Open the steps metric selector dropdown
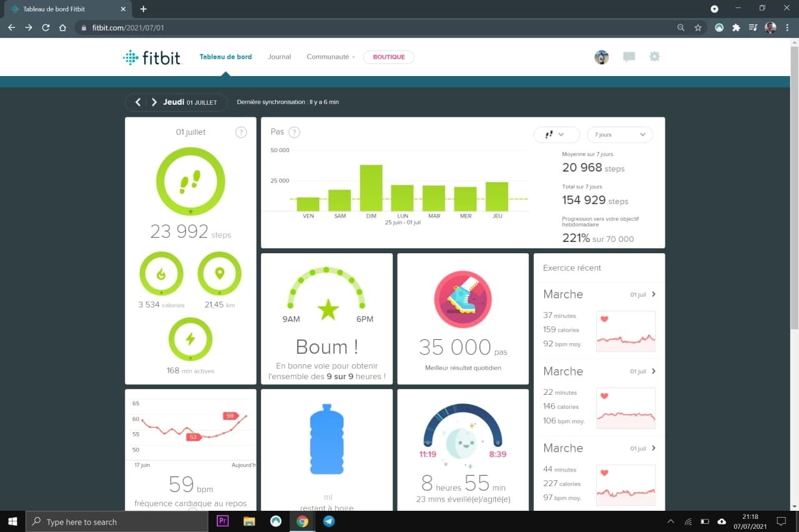Image resolution: width=799 pixels, height=532 pixels. 557,135
